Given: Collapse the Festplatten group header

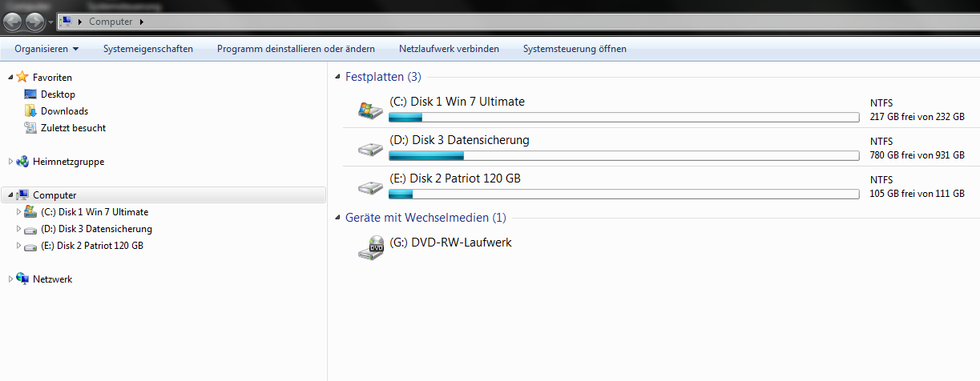Looking at the screenshot, I should 337,78.
